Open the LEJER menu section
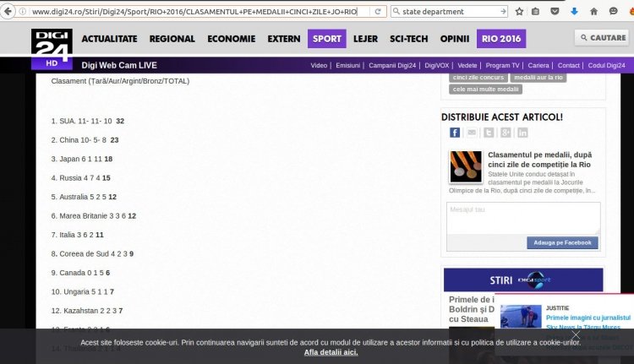Screen dimensions: 634x364 (365, 39)
